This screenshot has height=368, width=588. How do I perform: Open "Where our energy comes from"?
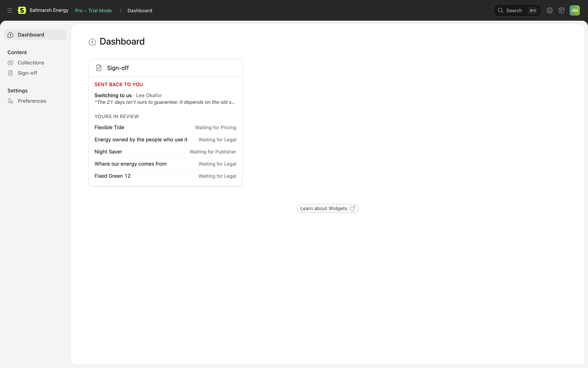[x=130, y=164]
